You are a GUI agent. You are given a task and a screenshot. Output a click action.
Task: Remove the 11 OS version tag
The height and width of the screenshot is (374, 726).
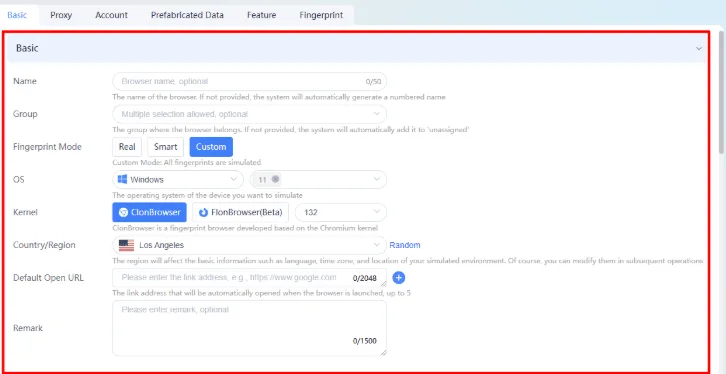click(275, 179)
